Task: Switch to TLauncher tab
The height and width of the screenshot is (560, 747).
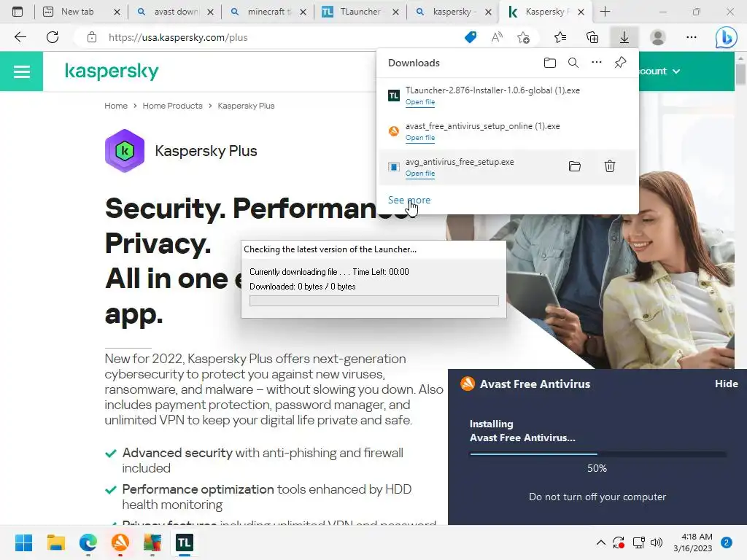Action: click(360, 12)
